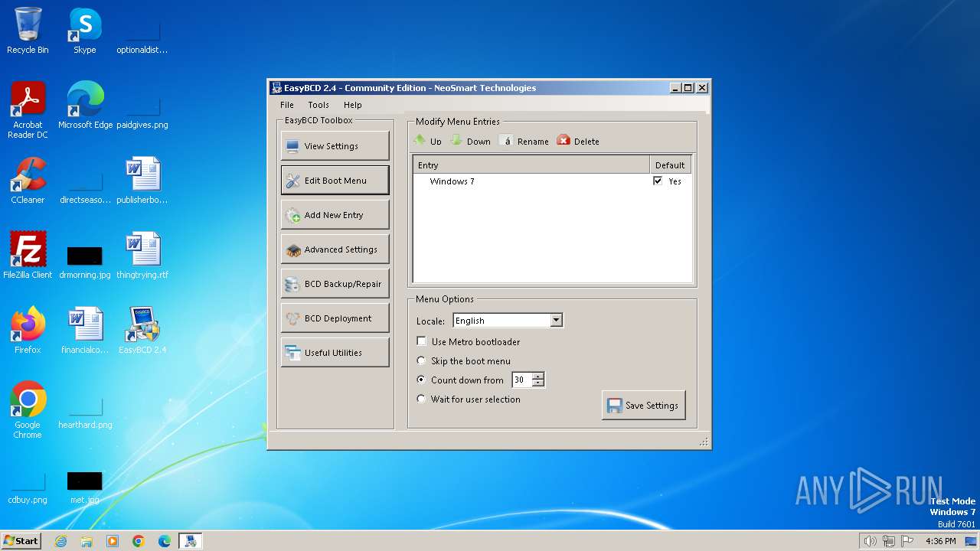Open the File menu
The width and height of the screenshot is (980, 551).
287,105
